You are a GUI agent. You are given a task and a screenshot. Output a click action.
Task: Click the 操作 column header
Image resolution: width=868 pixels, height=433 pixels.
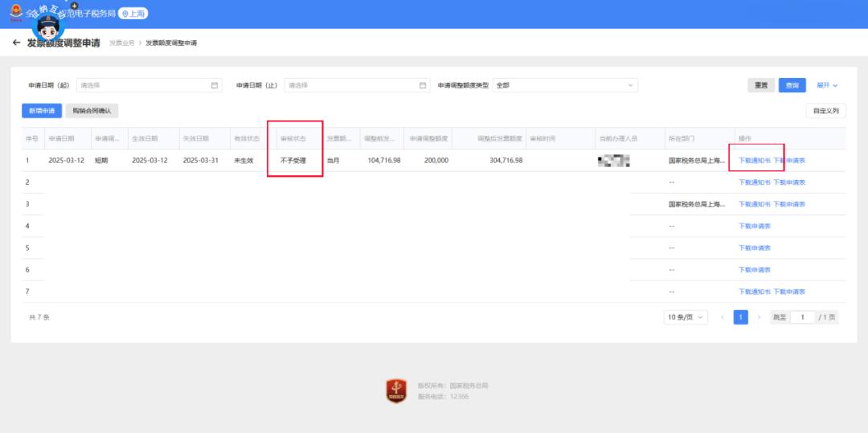(x=744, y=138)
